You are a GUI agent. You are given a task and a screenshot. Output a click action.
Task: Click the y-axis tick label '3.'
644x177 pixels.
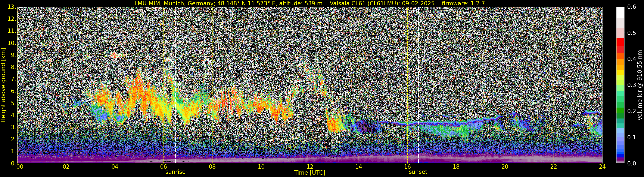tap(13, 127)
